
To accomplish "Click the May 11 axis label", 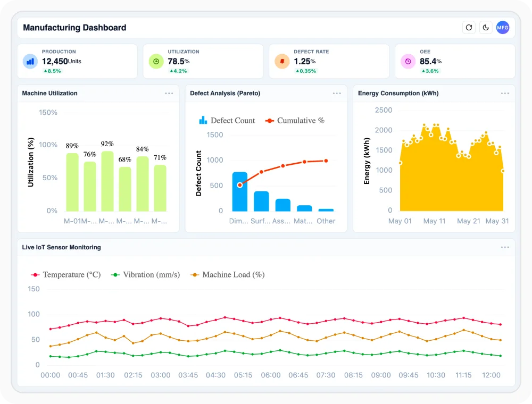I will [x=434, y=221].
